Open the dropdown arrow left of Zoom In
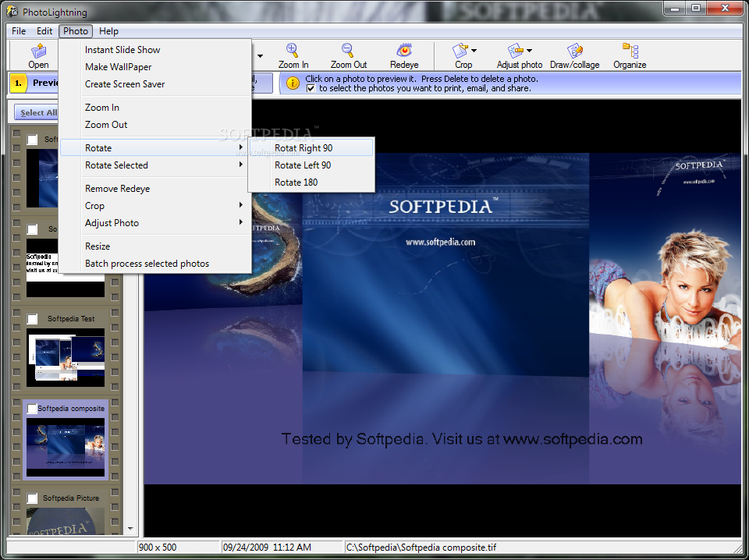749x560 pixels. click(x=260, y=56)
